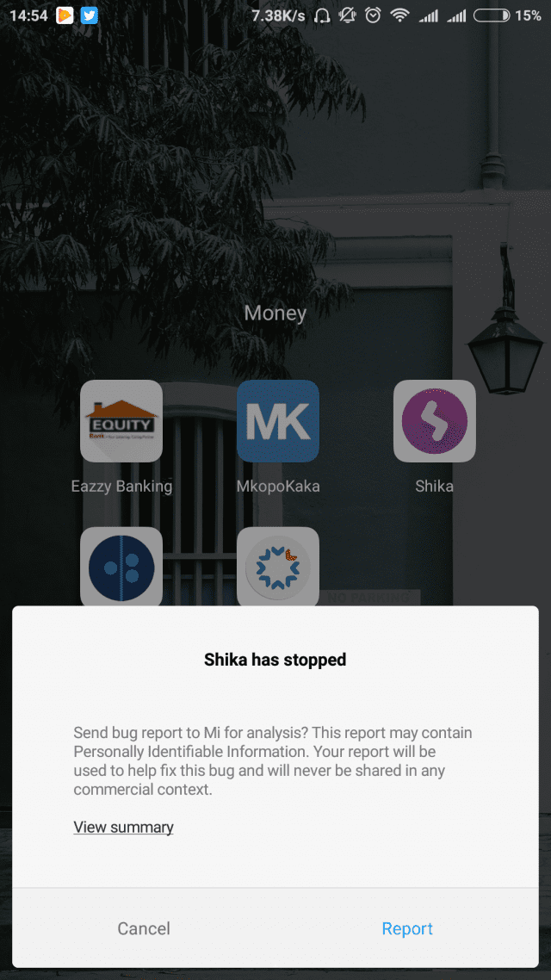Launch the MkopoKaka app
Screen dimensions: 551x980
278,420
